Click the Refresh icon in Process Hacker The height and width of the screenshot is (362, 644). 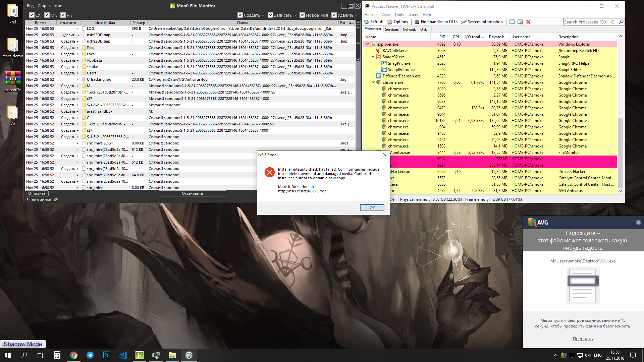tap(367, 22)
